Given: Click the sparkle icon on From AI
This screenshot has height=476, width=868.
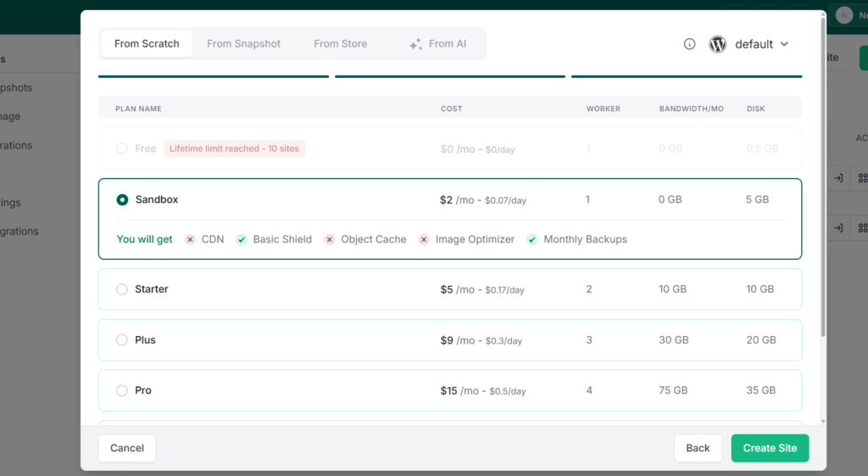Looking at the screenshot, I should [415, 44].
